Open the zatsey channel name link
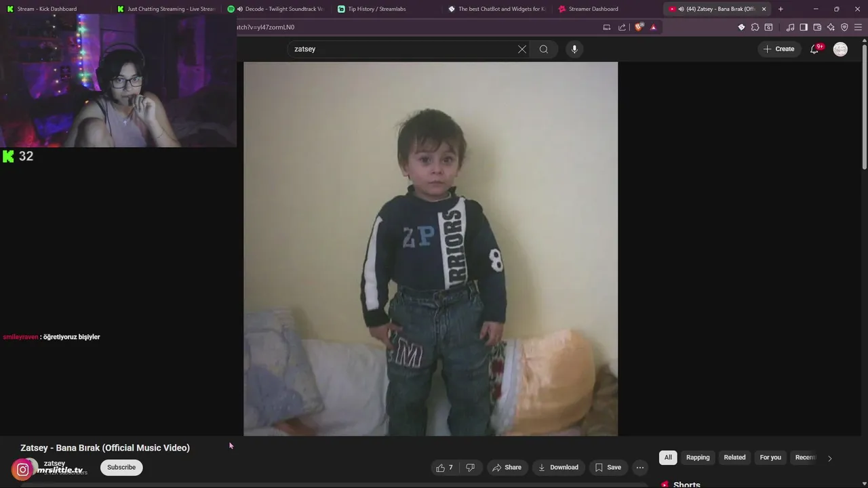868x488 pixels. 54,464
